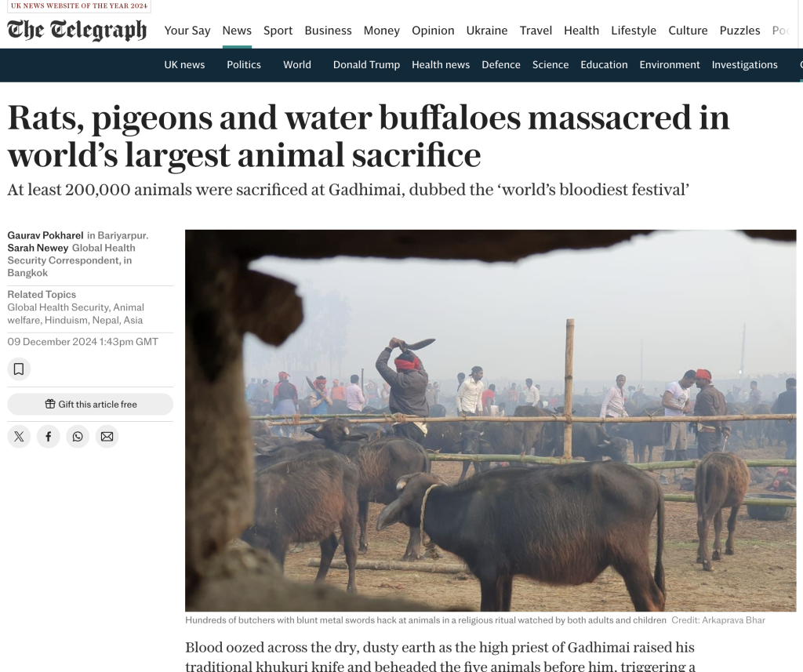Open the Donald Trump subsection
Viewport: 803px width, 672px height.
[367, 65]
